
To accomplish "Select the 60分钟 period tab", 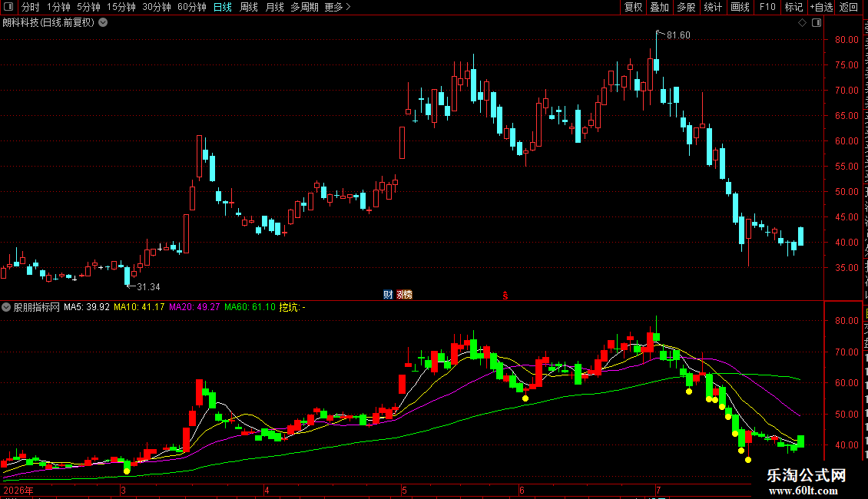I will point(192,7).
